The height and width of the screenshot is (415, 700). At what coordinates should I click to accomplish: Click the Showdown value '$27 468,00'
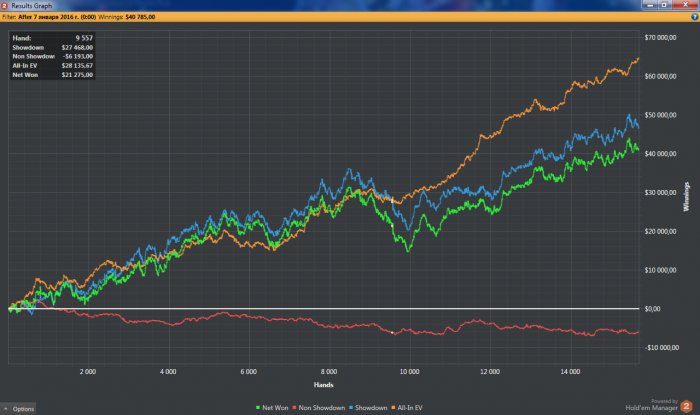pyautogui.click(x=77, y=47)
